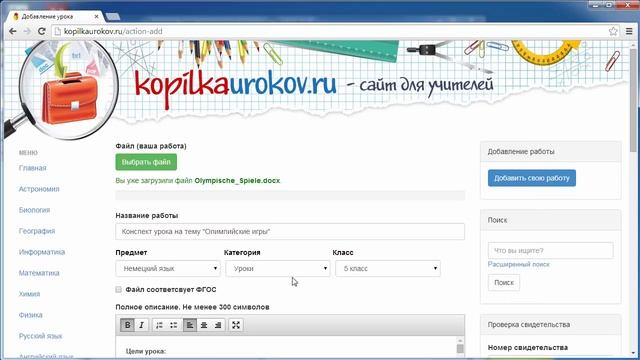The image size is (640, 360).
Task: Close the 'Добавление урока' tab
Action: [x=96, y=17]
